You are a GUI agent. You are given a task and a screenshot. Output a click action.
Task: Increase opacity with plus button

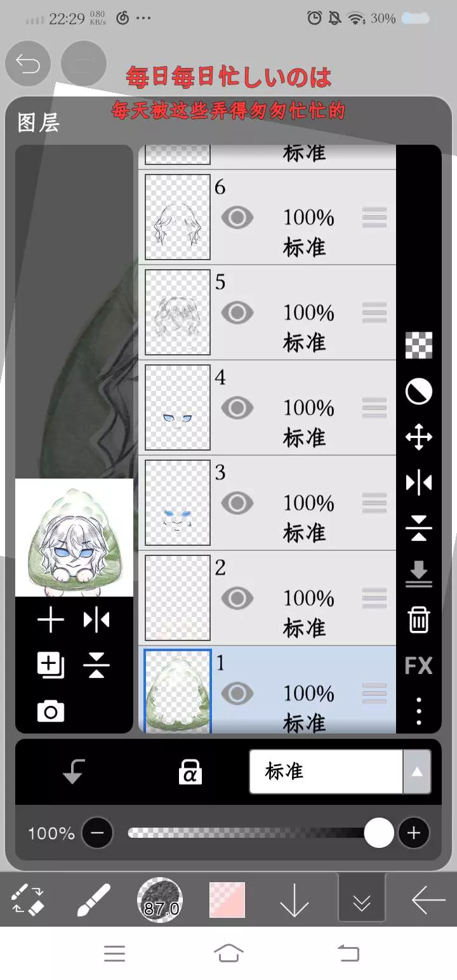(x=414, y=833)
